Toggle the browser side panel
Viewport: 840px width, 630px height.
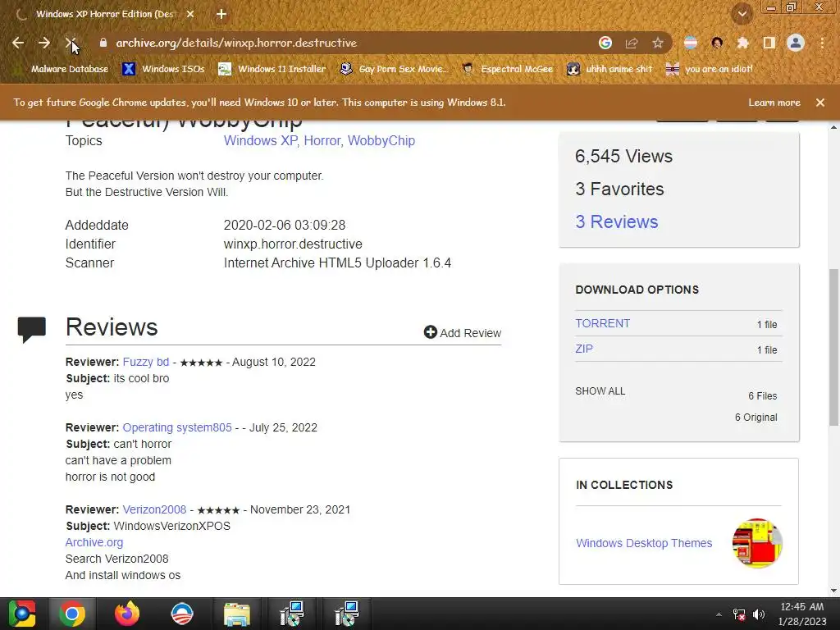(769, 43)
